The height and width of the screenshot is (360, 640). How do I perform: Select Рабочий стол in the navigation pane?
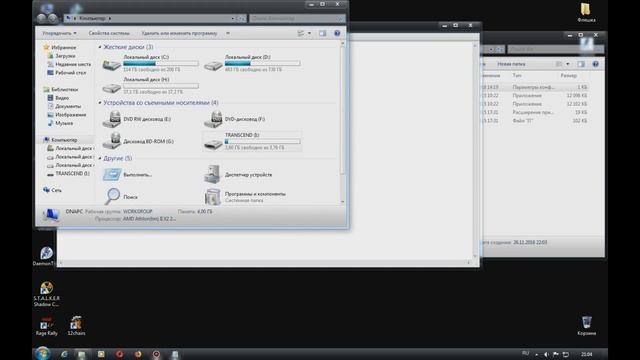coord(67,73)
